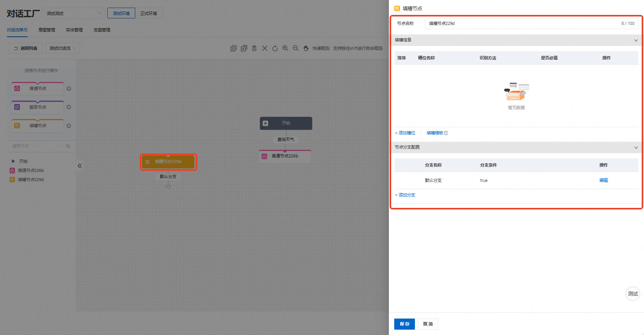Click the 查询天气 branch label on canvas
This screenshot has width=644, height=335.
pyautogui.click(x=286, y=140)
